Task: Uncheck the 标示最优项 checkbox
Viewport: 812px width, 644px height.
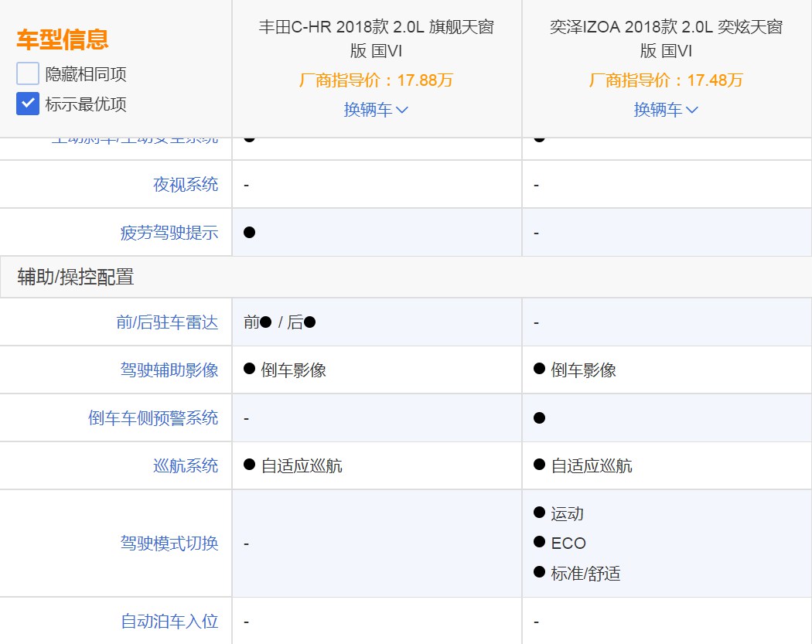Action: (28, 104)
